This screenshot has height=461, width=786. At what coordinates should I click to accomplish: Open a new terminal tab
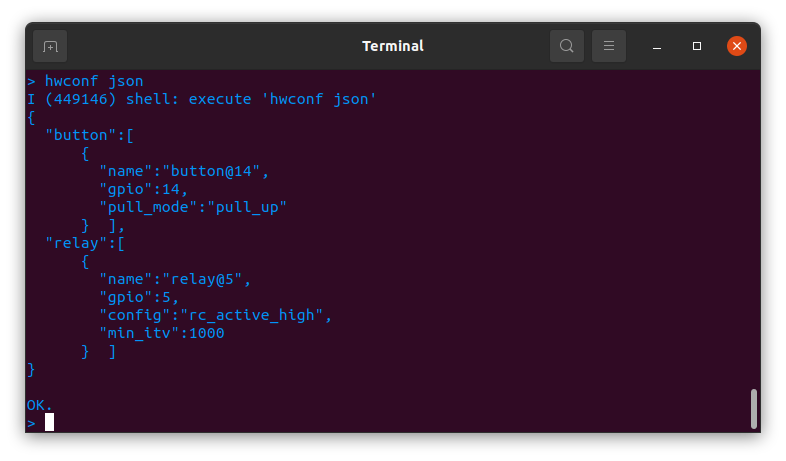point(50,46)
